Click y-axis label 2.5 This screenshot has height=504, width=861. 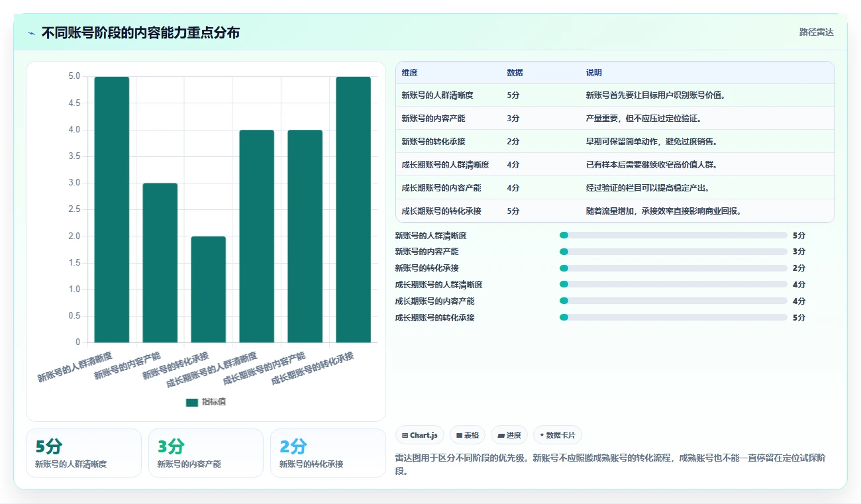(x=74, y=209)
